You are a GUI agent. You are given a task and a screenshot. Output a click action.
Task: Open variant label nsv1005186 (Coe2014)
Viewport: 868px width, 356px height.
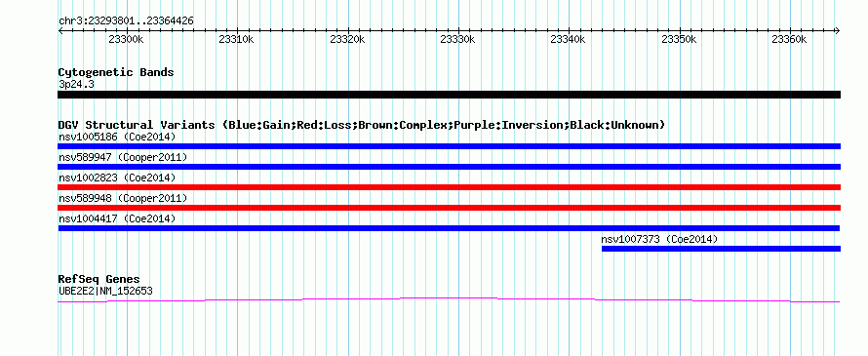pyautogui.click(x=117, y=137)
